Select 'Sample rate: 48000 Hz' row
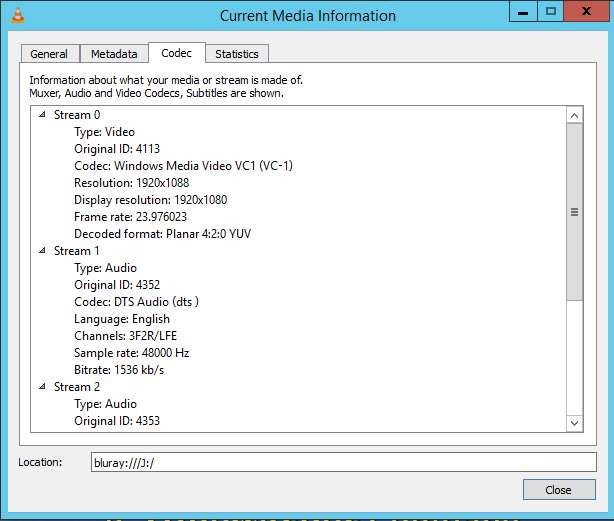Image resolution: width=614 pixels, height=521 pixels. point(132,353)
